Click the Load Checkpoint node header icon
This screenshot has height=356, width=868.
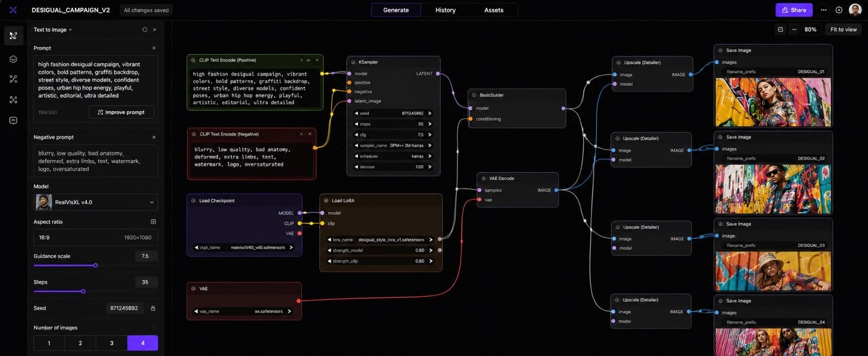(x=194, y=201)
